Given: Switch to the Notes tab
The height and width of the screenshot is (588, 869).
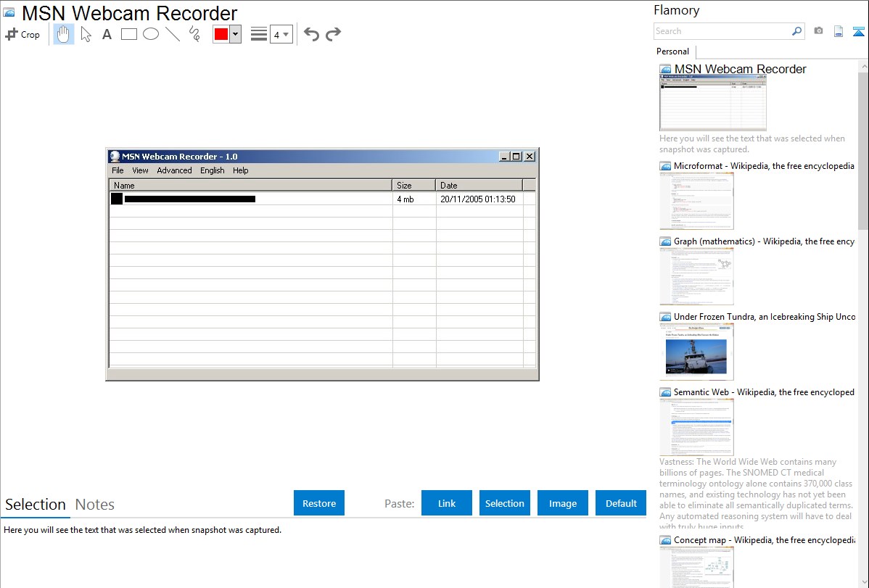Looking at the screenshot, I should tap(95, 505).
